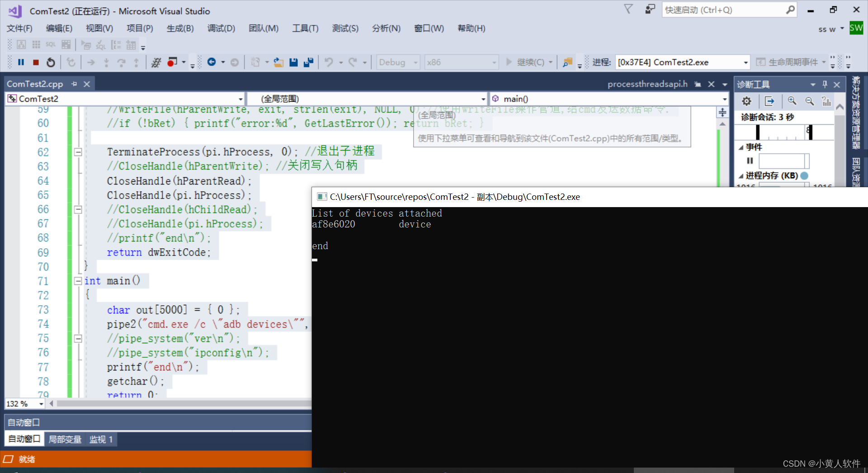Open the process selector showing ComTest2.exe
This screenshot has width=868, height=473.
coord(683,62)
